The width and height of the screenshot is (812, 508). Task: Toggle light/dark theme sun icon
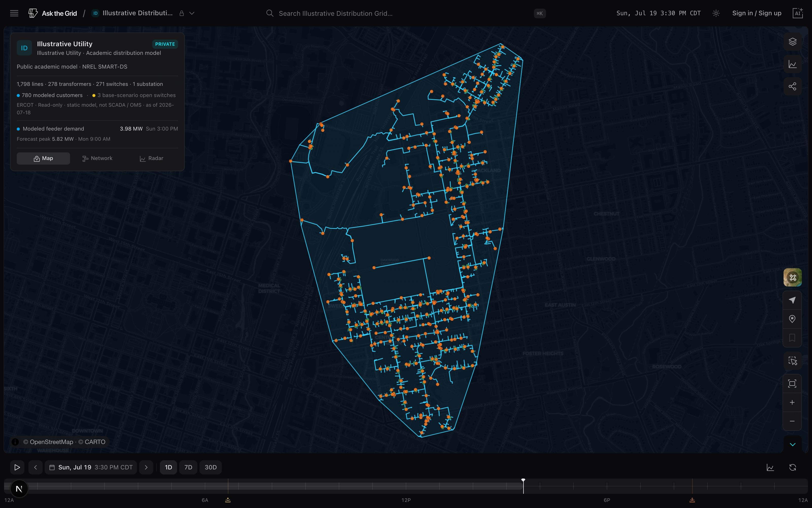[x=716, y=13]
